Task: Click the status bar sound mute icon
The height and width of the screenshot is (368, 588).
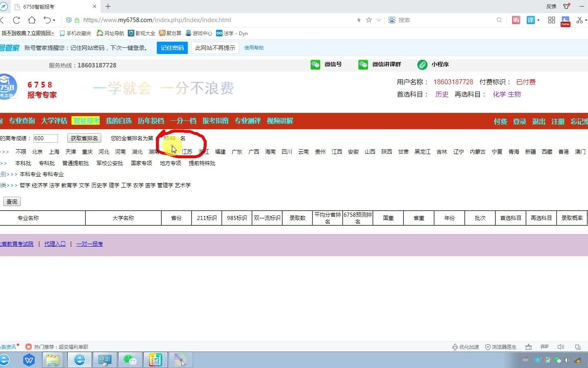Action: click(561, 347)
